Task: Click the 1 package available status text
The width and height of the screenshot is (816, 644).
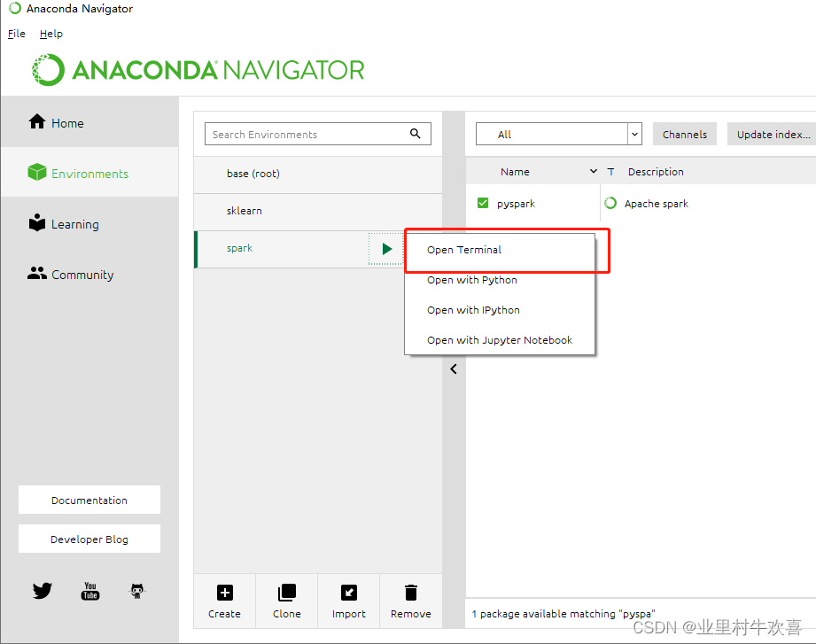Action: click(563, 614)
